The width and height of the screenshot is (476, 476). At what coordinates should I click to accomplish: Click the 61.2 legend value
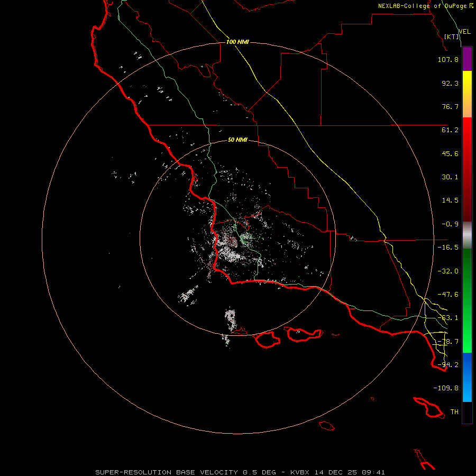[x=450, y=130]
